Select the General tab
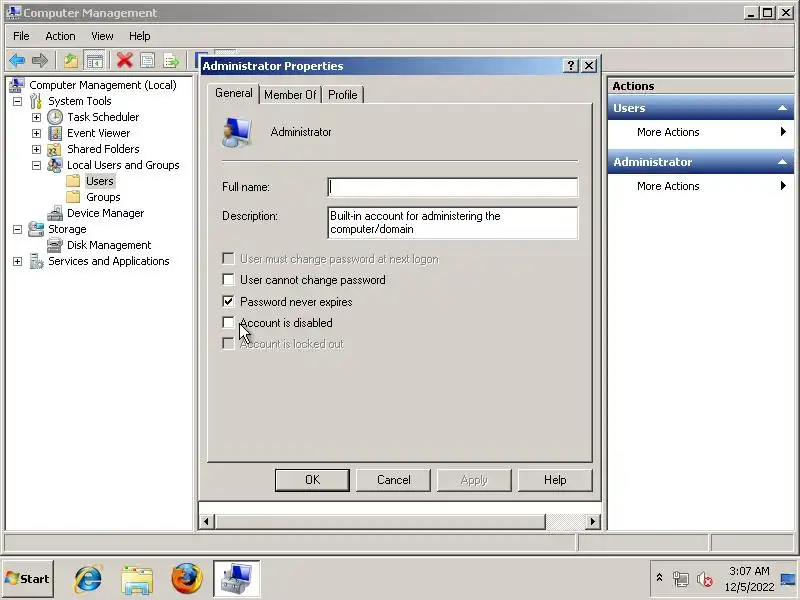The height and width of the screenshot is (600, 800). pos(234,93)
